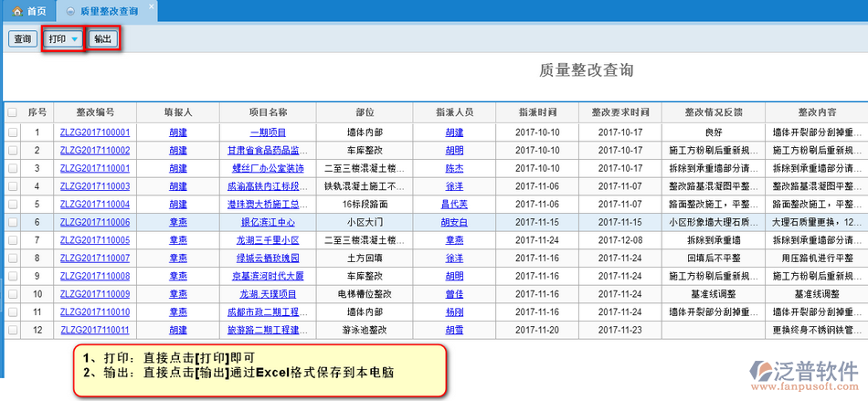Select the checkbox for row 12
868x401 pixels.
click(12, 330)
